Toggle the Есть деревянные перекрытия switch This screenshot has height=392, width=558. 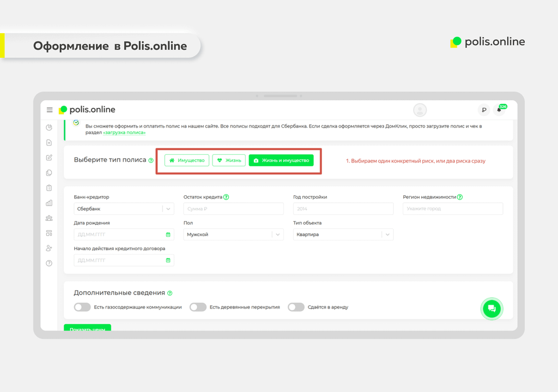point(198,307)
